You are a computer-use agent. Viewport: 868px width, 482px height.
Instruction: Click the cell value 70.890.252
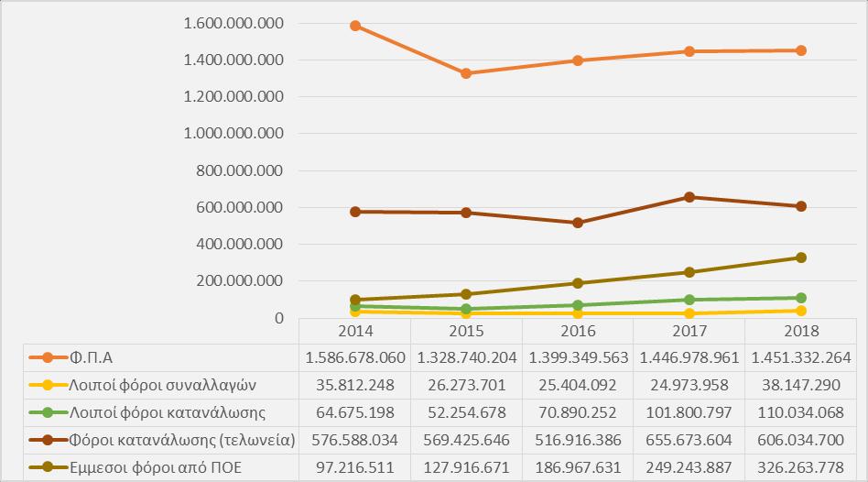coord(578,412)
